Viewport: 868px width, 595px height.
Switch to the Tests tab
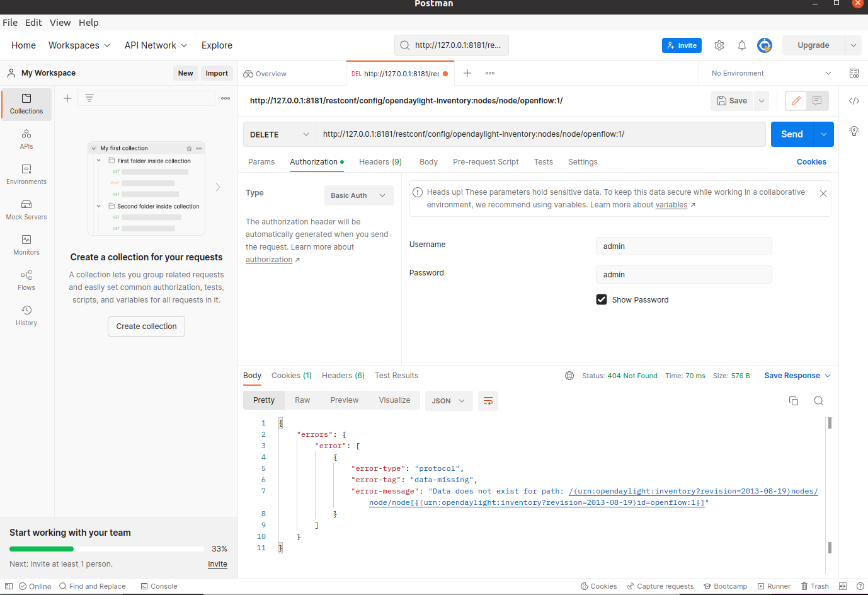[x=544, y=162]
